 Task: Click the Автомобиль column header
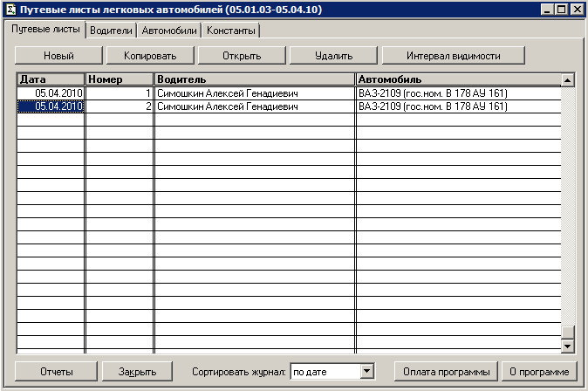pyautogui.click(x=457, y=80)
